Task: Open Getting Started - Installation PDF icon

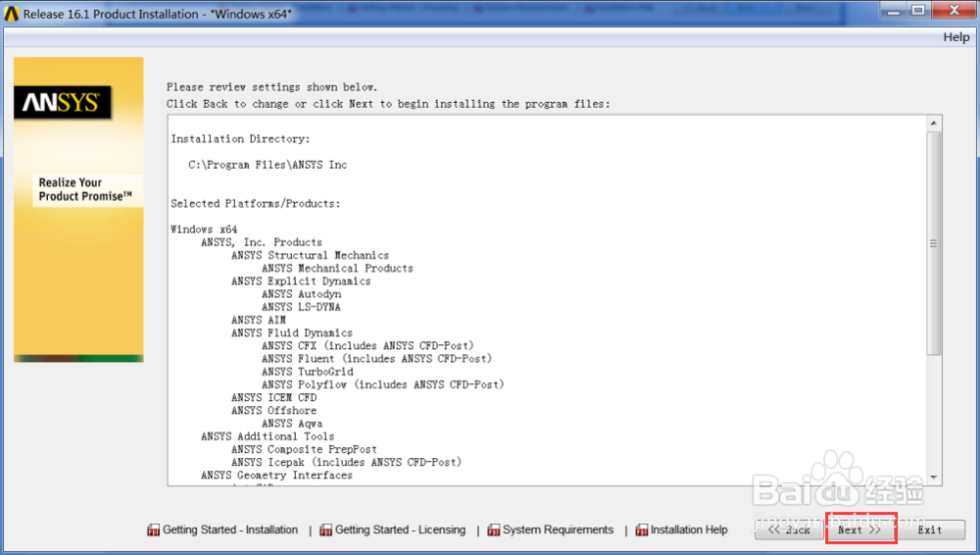Action: (153, 530)
